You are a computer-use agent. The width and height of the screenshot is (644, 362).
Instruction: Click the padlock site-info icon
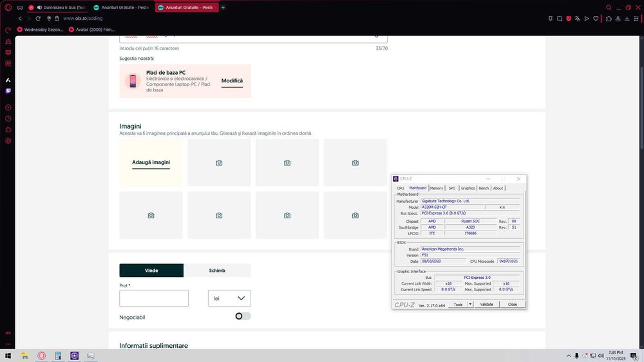point(57,19)
